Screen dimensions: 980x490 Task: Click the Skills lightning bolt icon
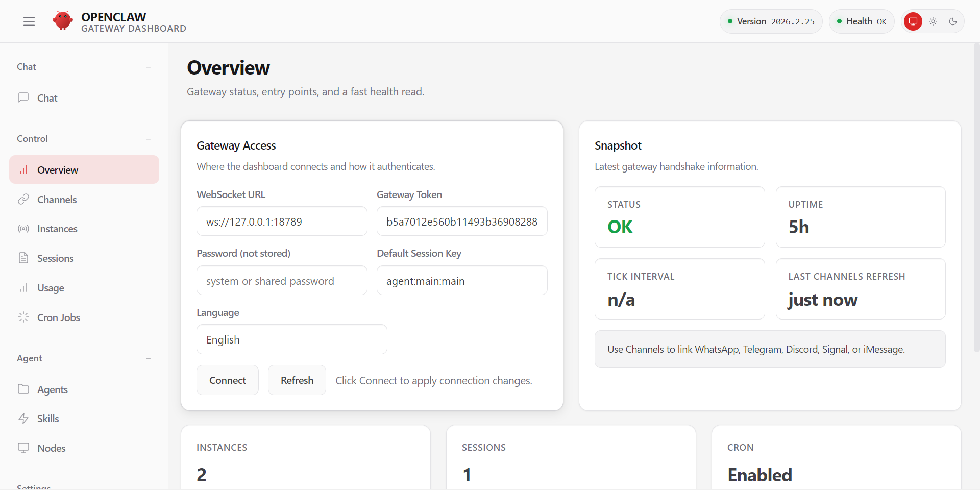[x=23, y=419]
